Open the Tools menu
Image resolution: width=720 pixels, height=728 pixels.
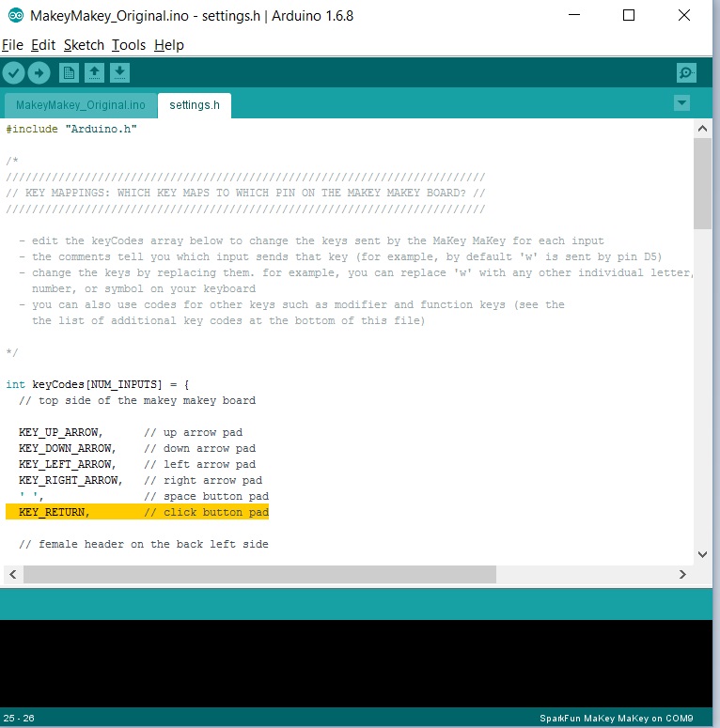pos(129,45)
